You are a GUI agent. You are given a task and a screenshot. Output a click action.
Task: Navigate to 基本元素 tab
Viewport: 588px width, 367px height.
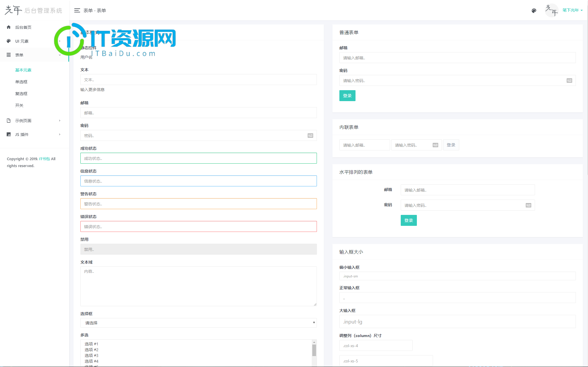[x=23, y=70]
